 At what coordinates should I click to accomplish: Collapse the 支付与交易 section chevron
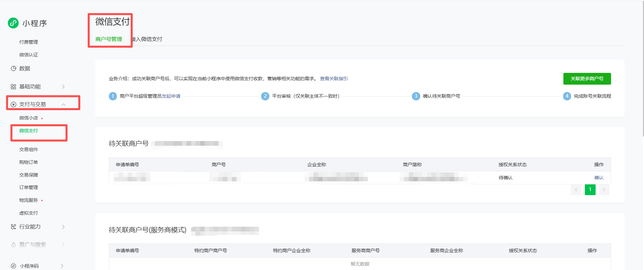63,104
